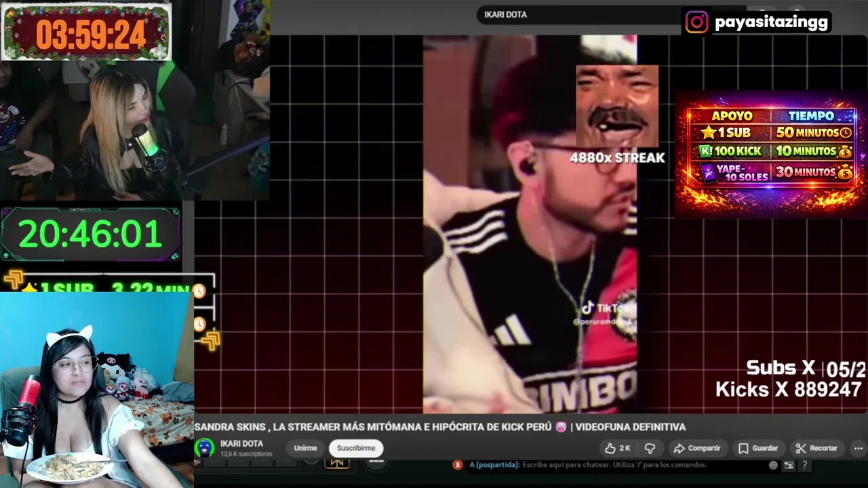Click the meme face thumbnail above streak
Image resolution: width=868 pixels, height=488 pixels.
click(617, 106)
